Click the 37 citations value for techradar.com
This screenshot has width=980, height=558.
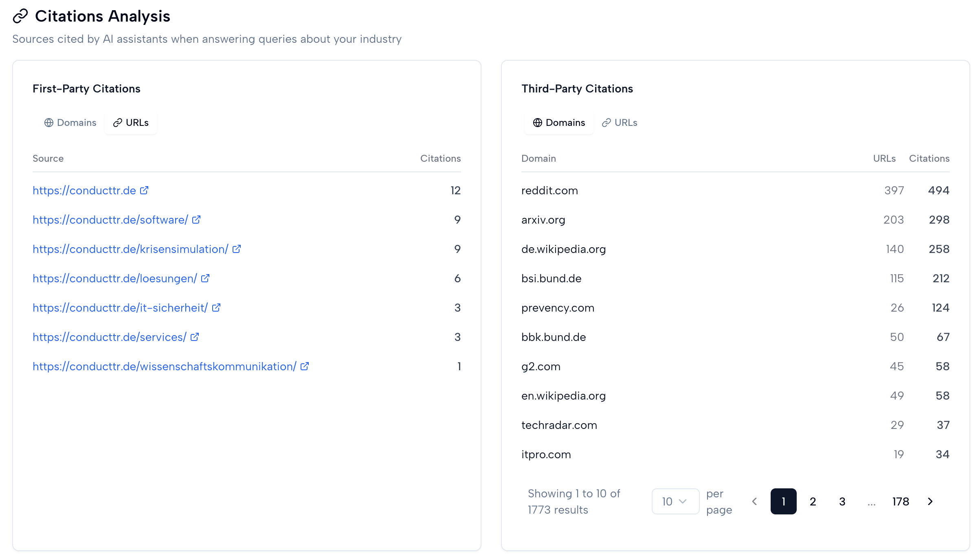pos(943,425)
